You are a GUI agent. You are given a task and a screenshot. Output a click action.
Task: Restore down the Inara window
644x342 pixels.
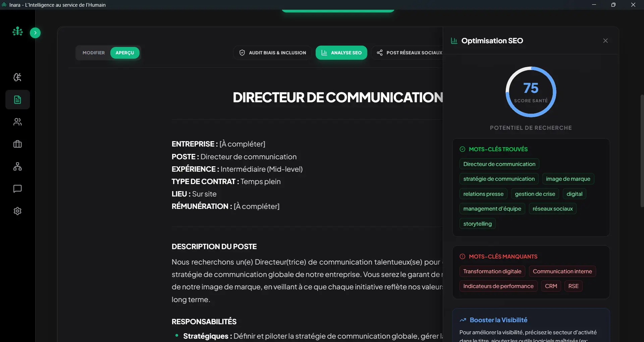pos(613,5)
